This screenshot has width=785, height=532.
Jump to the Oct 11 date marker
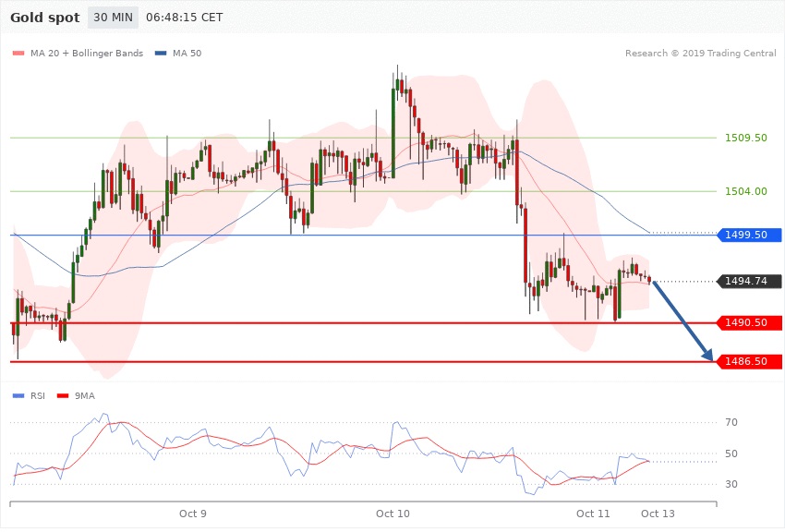pyautogui.click(x=592, y=514)
